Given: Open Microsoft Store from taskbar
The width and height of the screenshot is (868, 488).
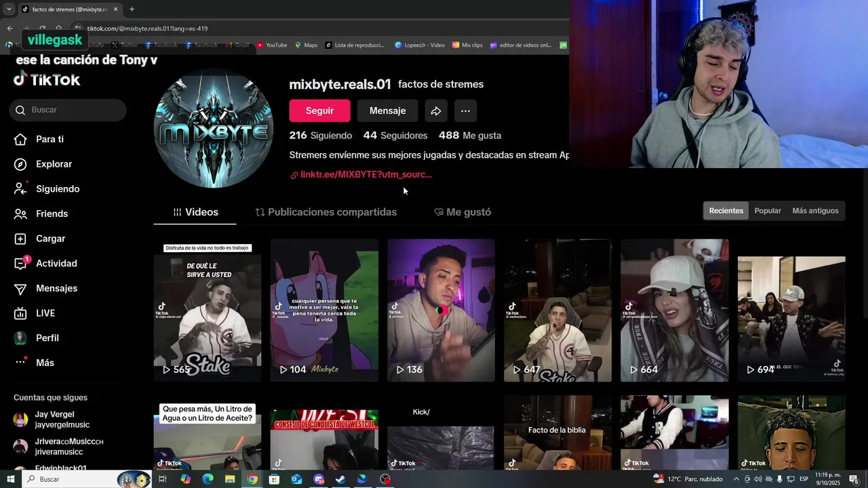Looking at the screenshot, I should [x=274, y=479].
